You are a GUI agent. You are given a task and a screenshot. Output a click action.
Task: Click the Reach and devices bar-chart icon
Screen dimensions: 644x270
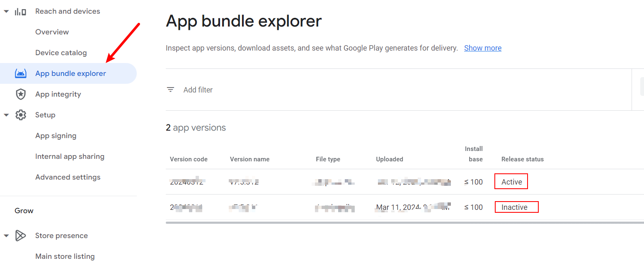coord(20,12)
